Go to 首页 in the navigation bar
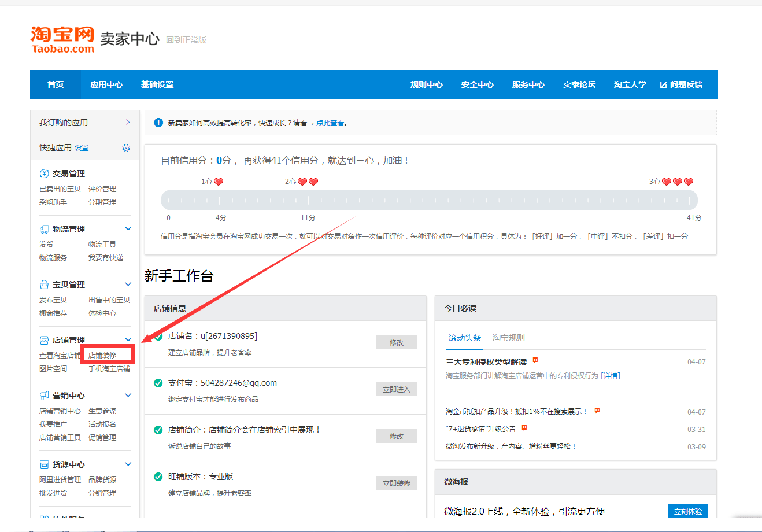Screen dimensions: 762x532 coord(56,84)
